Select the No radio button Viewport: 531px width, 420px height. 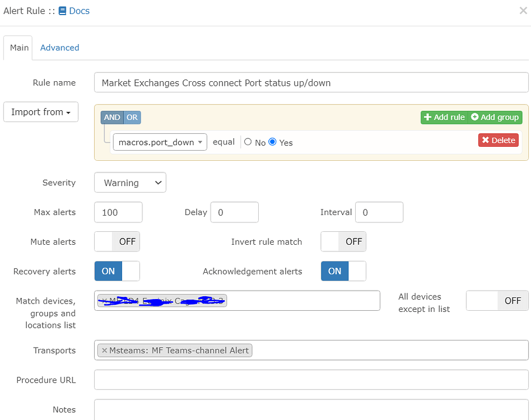click(x=248, y=142)
